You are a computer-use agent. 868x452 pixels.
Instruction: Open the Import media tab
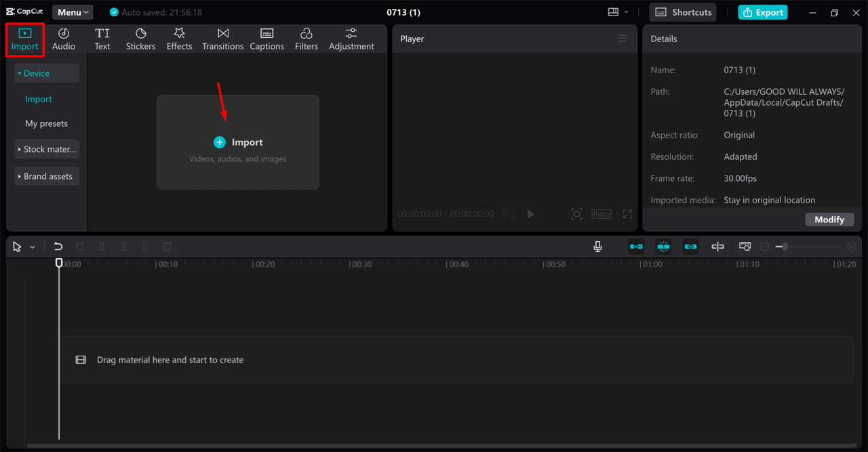[25, 39]
